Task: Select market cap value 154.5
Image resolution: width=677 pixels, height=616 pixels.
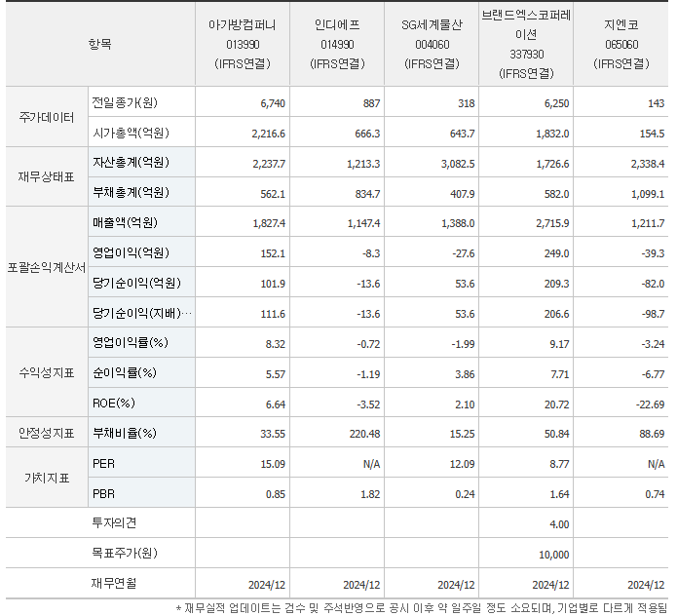Action: point(652,134)
